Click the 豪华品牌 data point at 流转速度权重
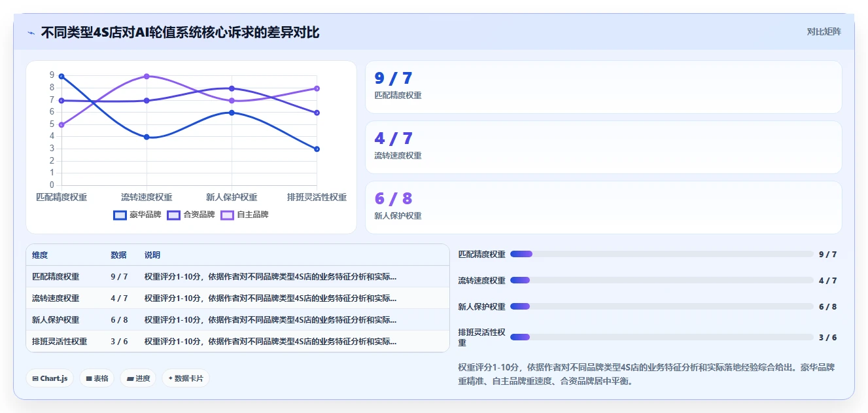The image size is (868, 413). point(147,137)
